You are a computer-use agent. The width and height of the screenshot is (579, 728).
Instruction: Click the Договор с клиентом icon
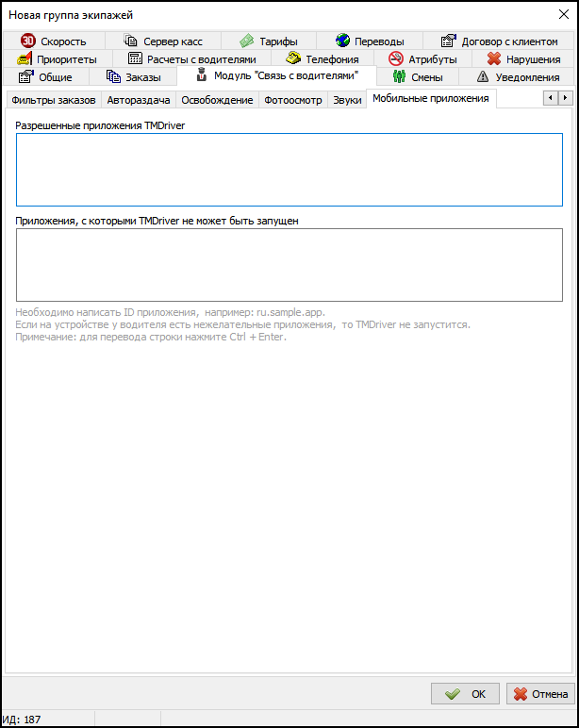(449, 41)
